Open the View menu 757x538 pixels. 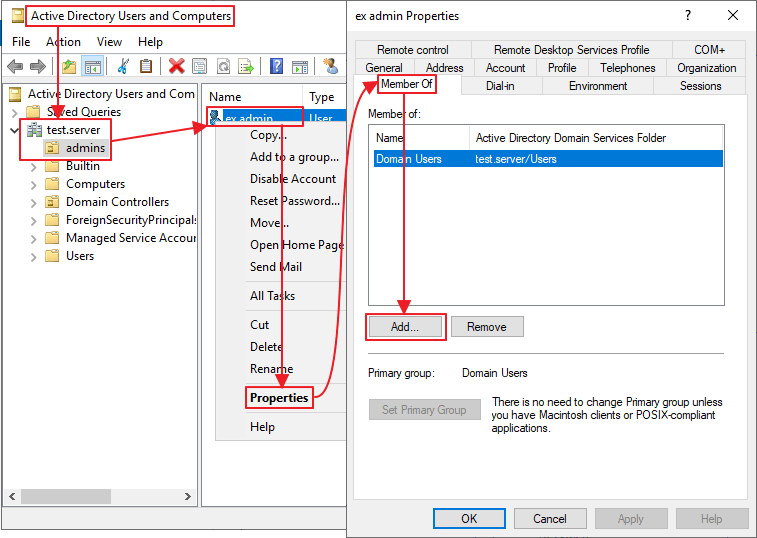(109, 42)
